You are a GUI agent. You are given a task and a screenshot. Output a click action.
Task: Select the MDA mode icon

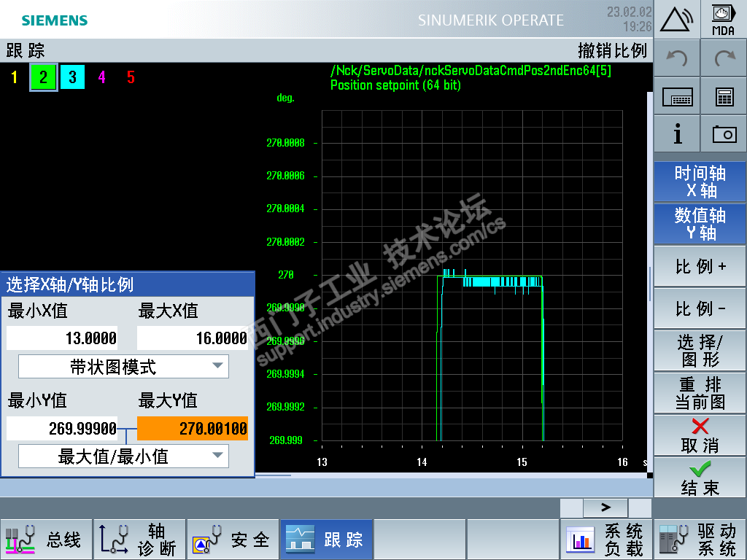[x=723, y=20]
